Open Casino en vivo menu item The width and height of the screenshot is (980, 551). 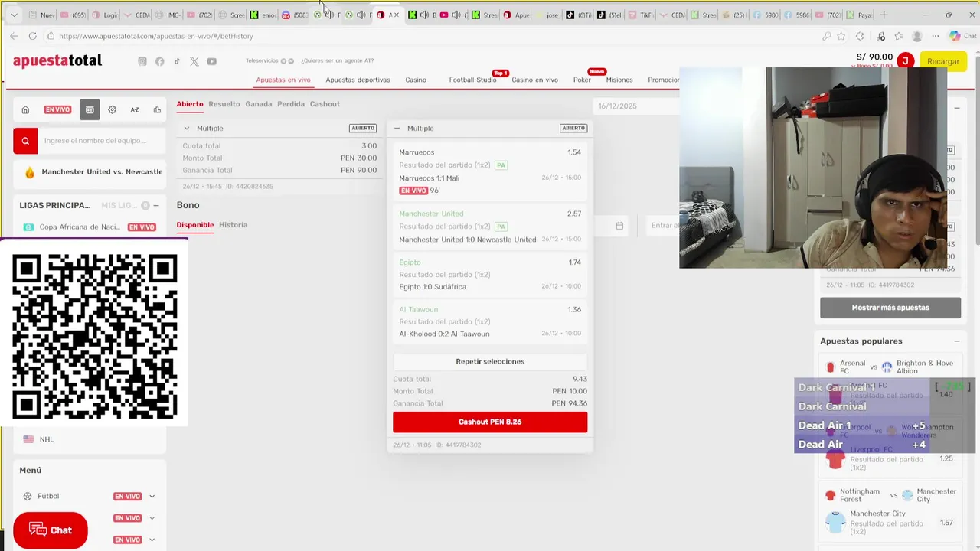(534, 80)
